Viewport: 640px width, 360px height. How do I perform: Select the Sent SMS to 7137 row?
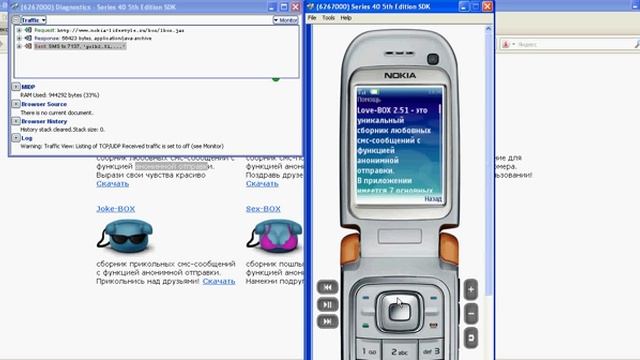pyautogui.click(x=80, y=47)
